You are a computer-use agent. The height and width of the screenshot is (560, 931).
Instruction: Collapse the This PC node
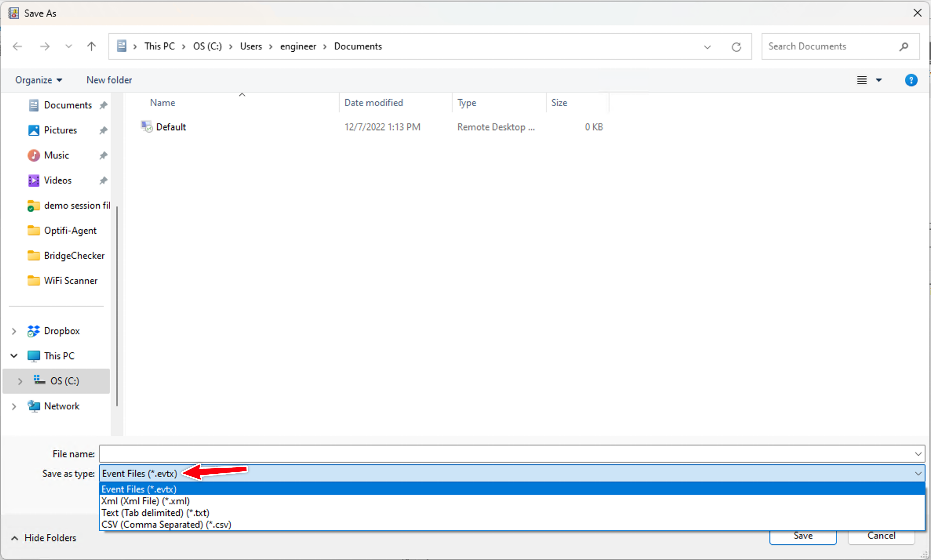(x=14, y=356)
